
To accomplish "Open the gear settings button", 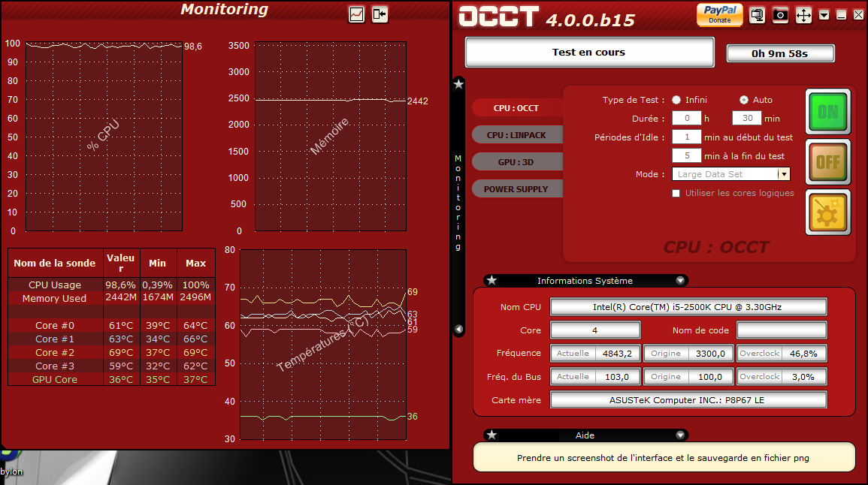I will [x=828, y=212].
